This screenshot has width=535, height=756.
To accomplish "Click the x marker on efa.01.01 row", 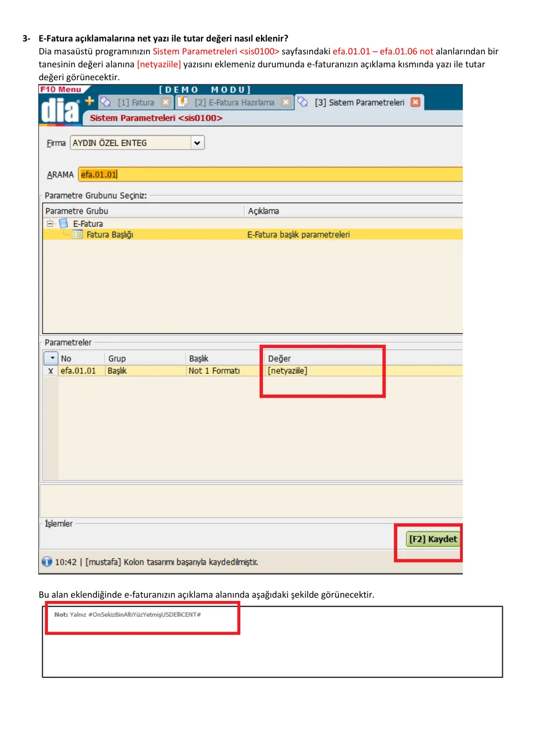I will (x=51, y=370).
